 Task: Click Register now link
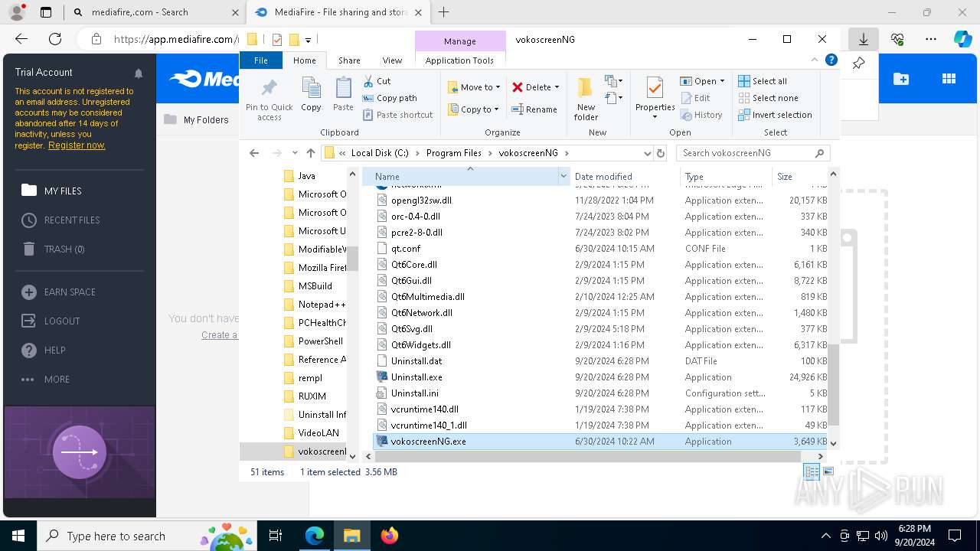click(x=77, y=145)
